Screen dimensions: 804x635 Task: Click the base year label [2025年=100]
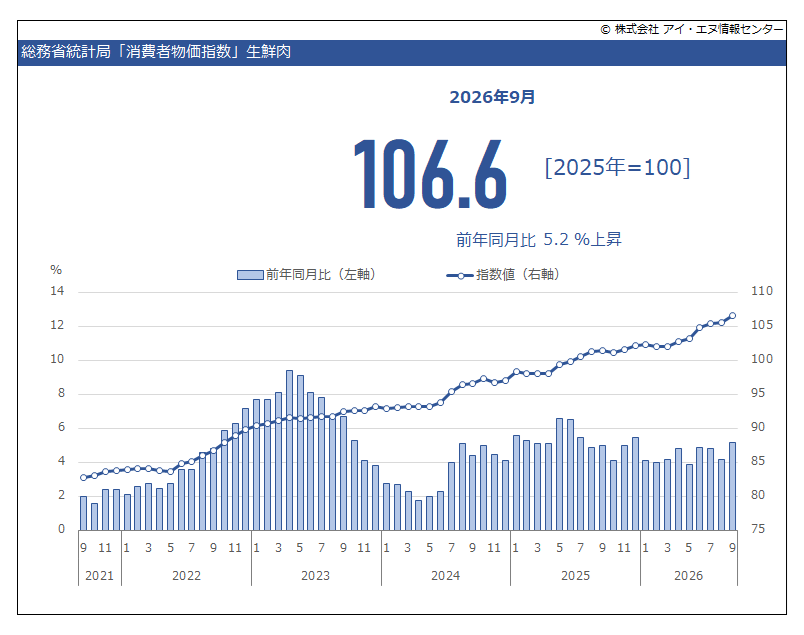coord(617,167)
